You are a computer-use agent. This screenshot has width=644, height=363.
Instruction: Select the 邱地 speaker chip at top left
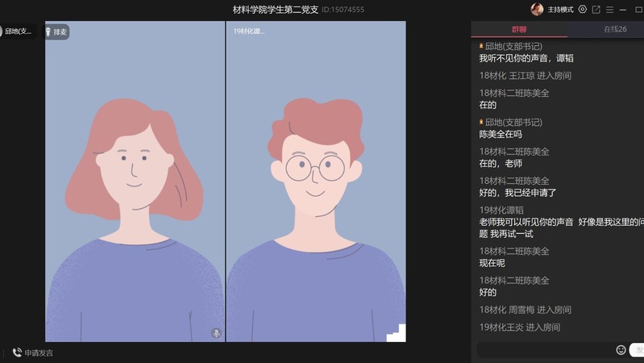click(18, 31)
